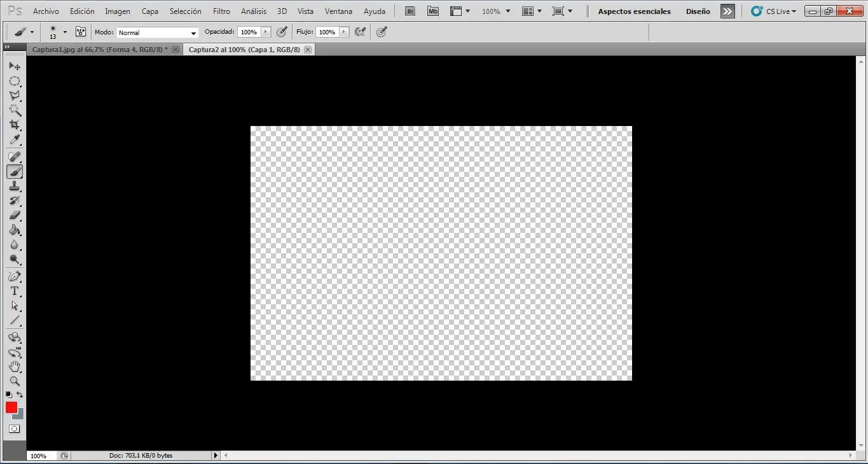Select the Paint Bucket tool
This screenshot has height=464, width=868.
coord(15,230)
